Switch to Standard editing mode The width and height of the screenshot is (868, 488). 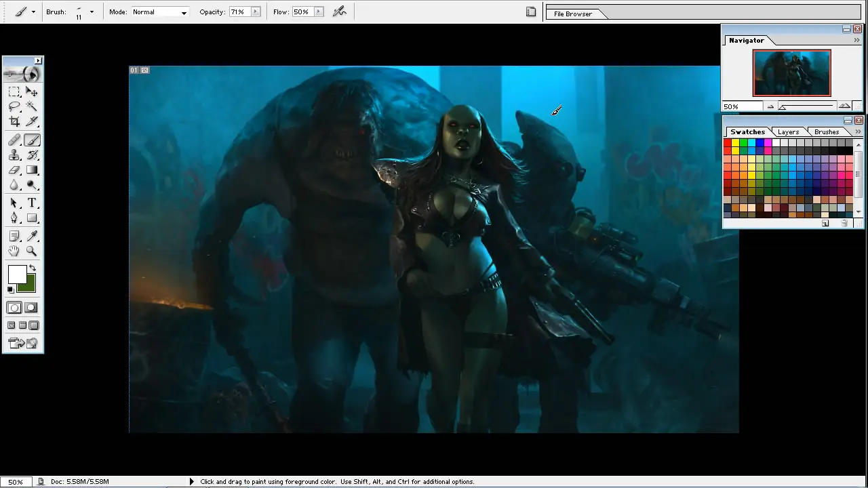pyautogui.click(x=14, y=308)
